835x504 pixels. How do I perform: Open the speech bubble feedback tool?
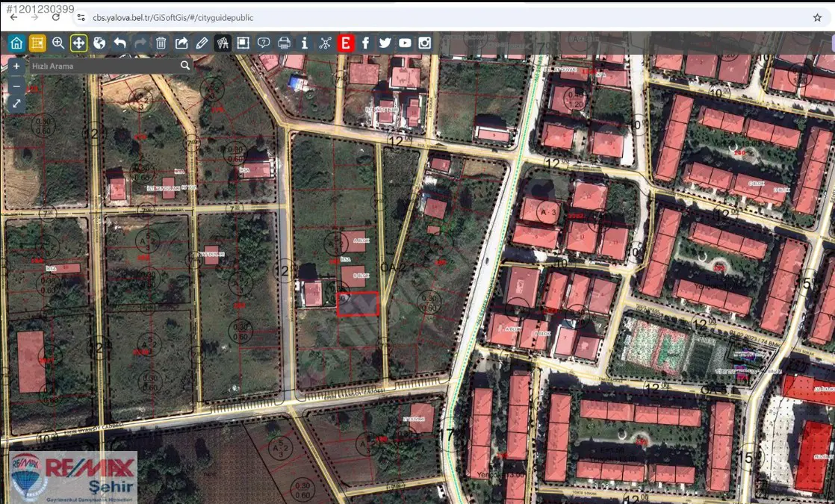point(264,43)
